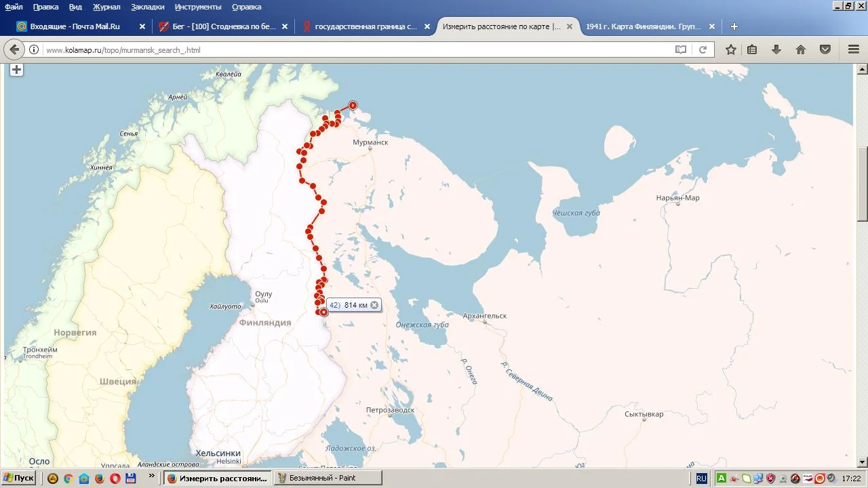Switch to the Firefox 'Измерить расстояни...' taskbar button

[217, 478]
